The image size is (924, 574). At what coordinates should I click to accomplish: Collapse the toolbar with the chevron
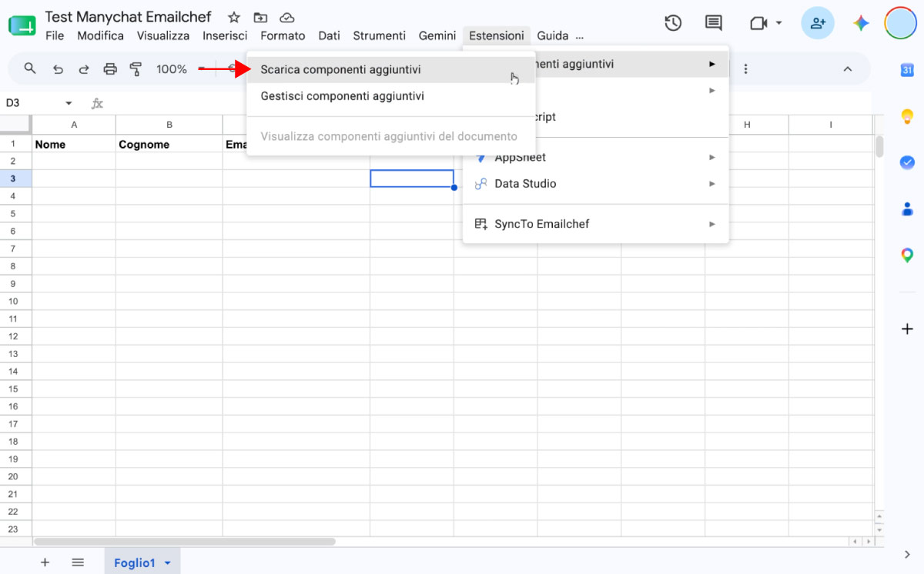pyautogui.click(x=848, y=69)
